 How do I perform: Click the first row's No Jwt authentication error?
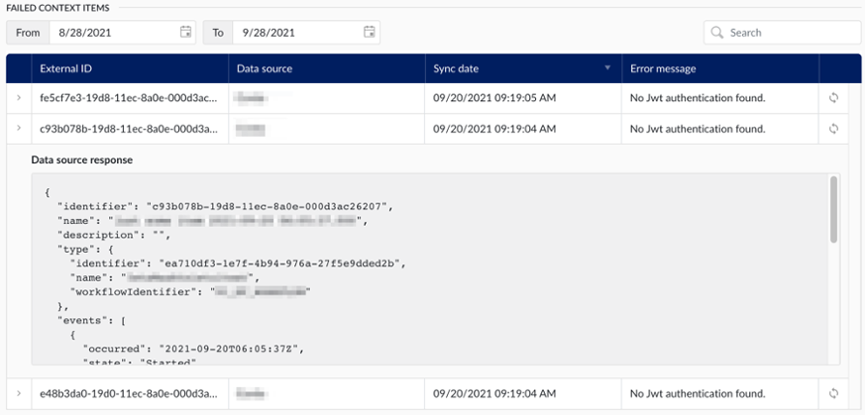click(x=697, y=98)
